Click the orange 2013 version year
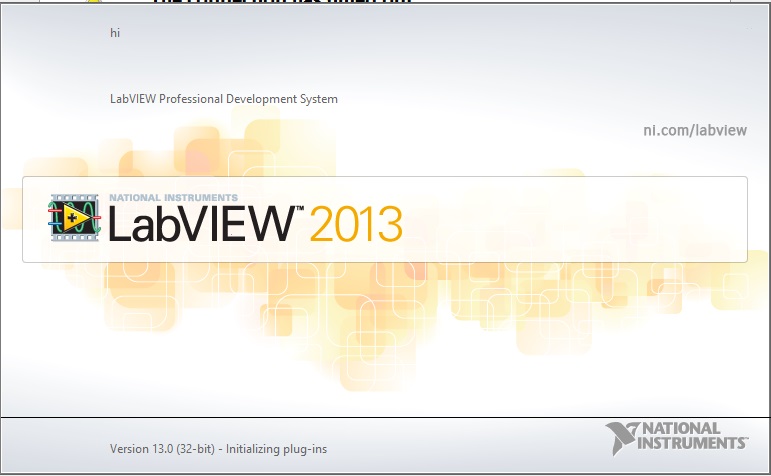Screen dimensions: 771x476 coord(356,224)
